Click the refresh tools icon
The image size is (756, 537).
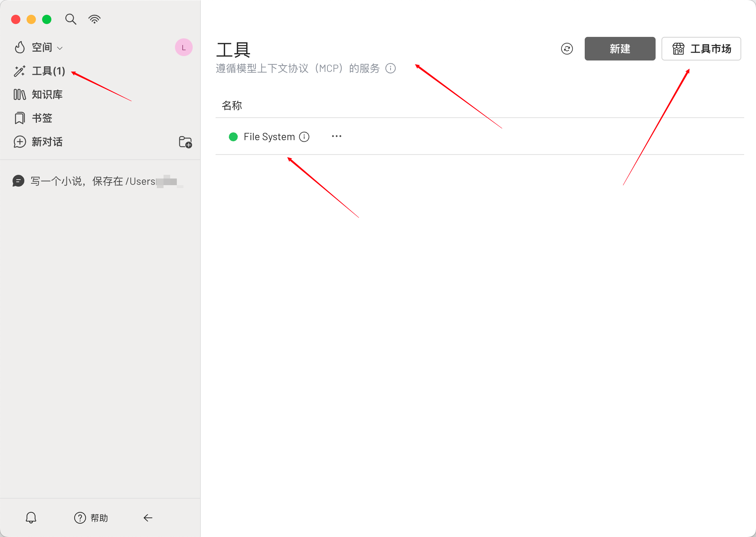pyautogui.click(x=567, y=49)
